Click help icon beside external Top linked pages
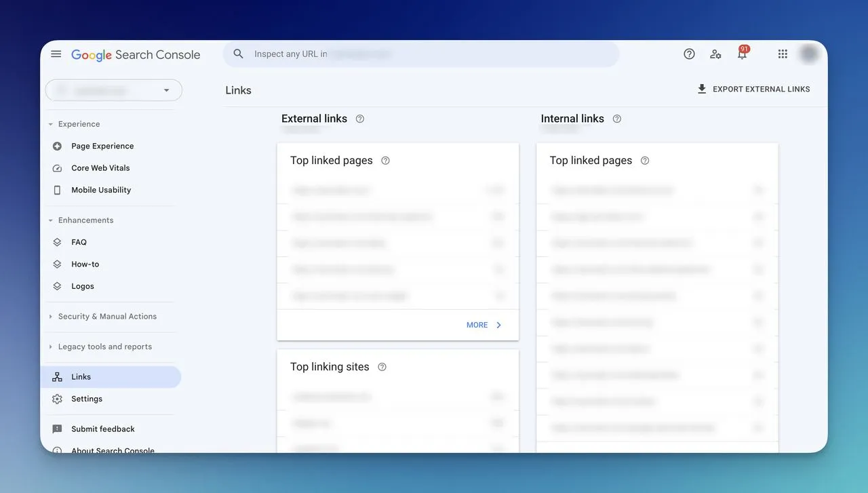Image resolution: width=868 pixels, height=493 pixels. 385,161
